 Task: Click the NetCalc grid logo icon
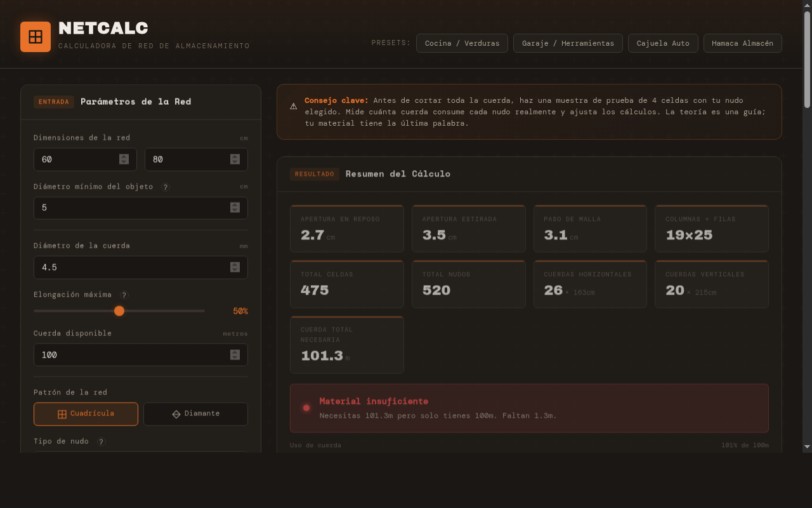tap(36, 37)
